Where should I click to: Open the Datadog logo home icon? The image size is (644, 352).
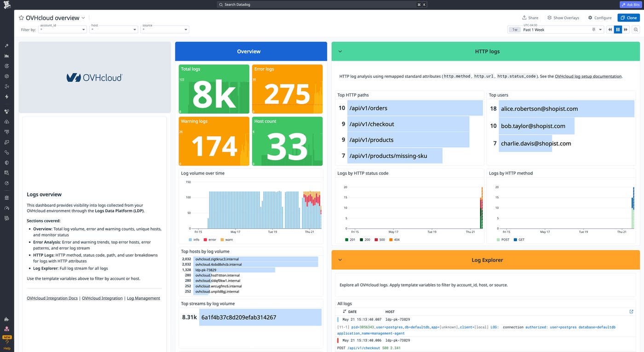point(6,6)
